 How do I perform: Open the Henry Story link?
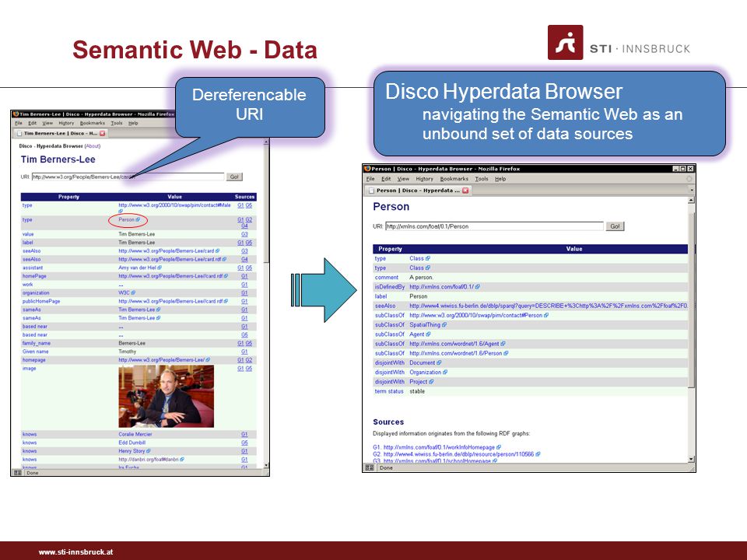(132, 451)
